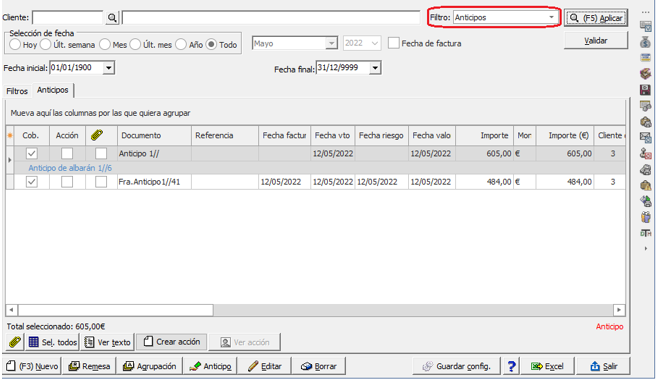This screenshot has height=381, width=657.
Task: Click the Crear acción button
Action: point(171,342)
